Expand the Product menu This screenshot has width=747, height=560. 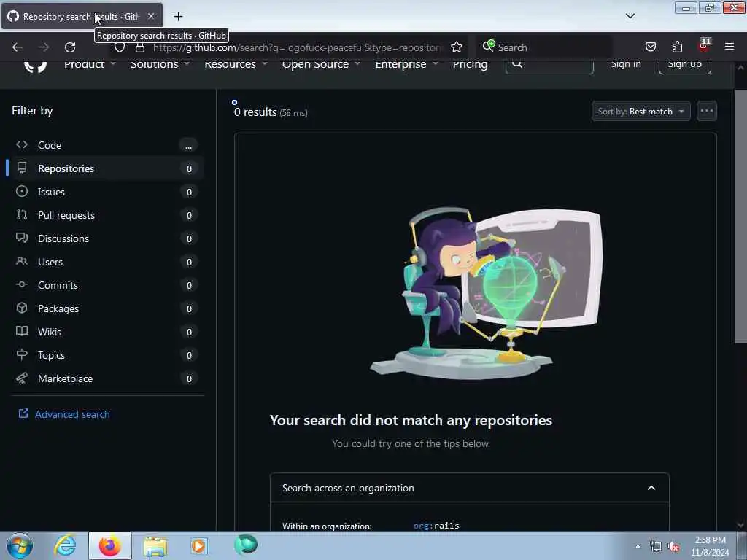tap(90, 65)
